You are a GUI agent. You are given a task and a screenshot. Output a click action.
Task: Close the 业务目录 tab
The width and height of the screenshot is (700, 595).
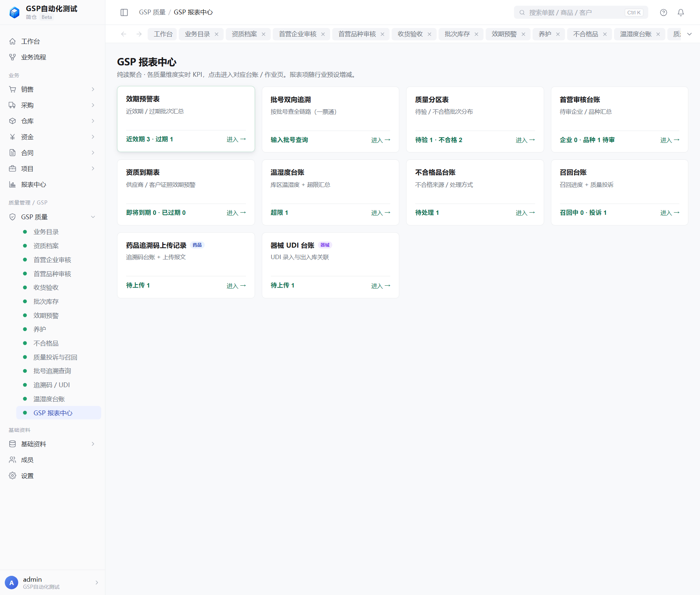[x=216, y=34]
